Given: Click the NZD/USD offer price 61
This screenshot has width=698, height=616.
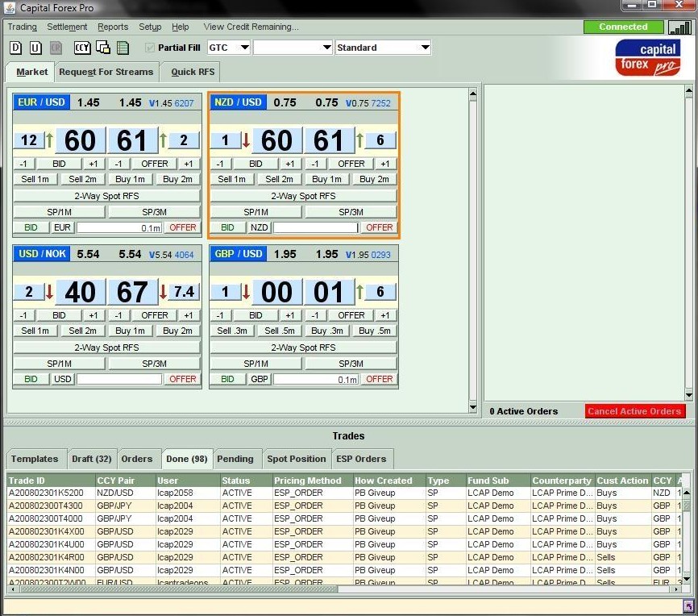Looking at the screenshot, I should coord(329,140).
